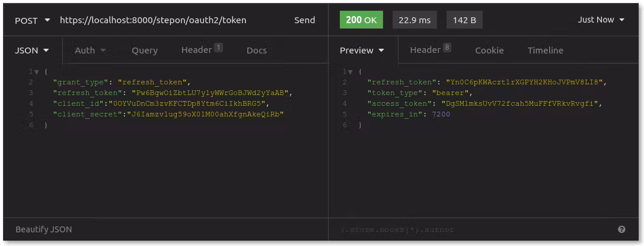
Task: Switch to the Query tab
Action: tap(144, 51)
